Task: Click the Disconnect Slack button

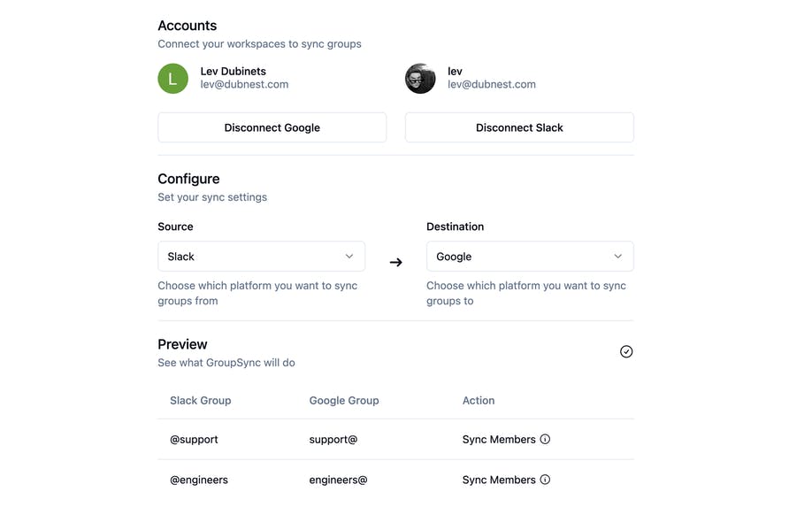Action: coord(519,127)
